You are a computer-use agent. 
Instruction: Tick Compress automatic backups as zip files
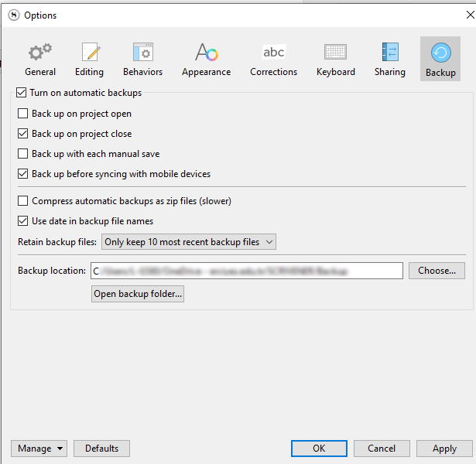(23, 201)
